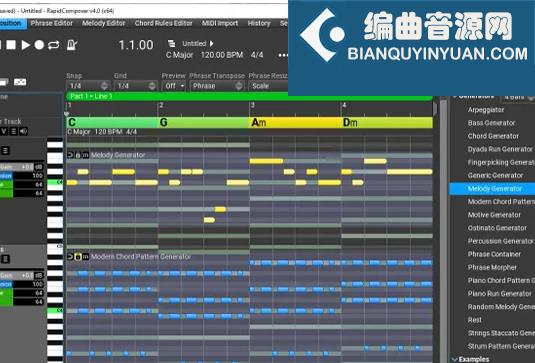Open the three-dots more options menu

click(283, 55)
